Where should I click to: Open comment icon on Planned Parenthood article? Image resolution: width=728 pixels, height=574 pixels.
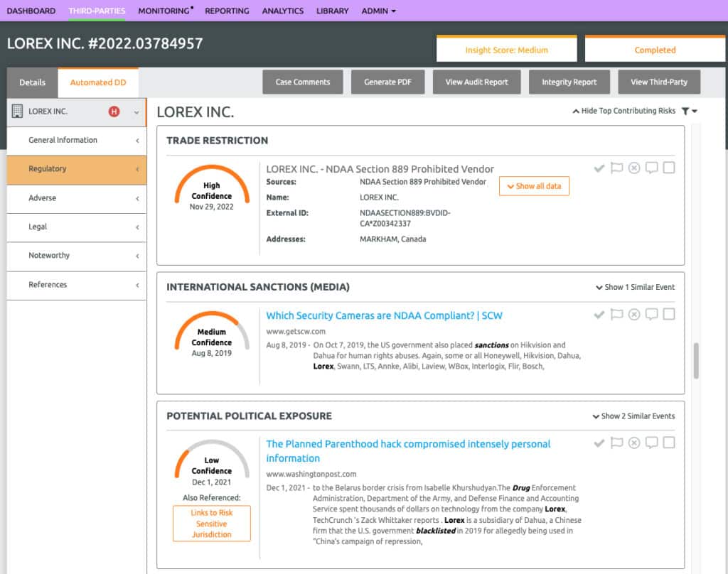(651, 443)
